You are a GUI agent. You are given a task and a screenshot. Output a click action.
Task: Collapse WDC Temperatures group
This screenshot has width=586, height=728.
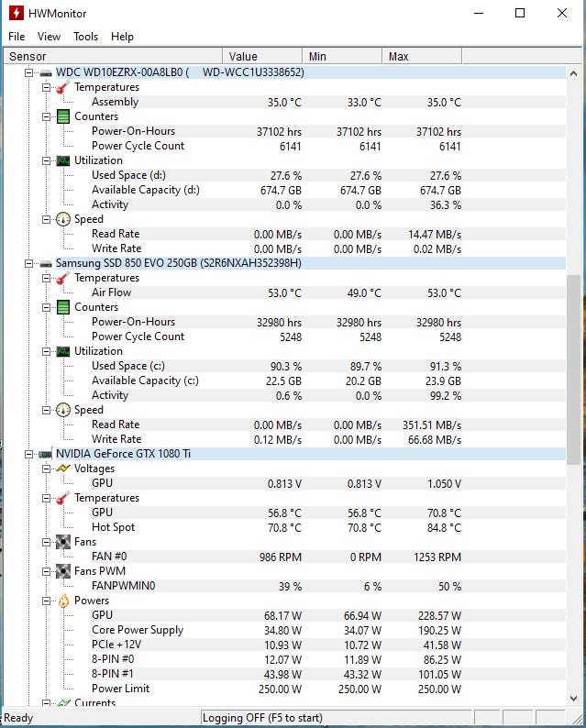[47, 87]
